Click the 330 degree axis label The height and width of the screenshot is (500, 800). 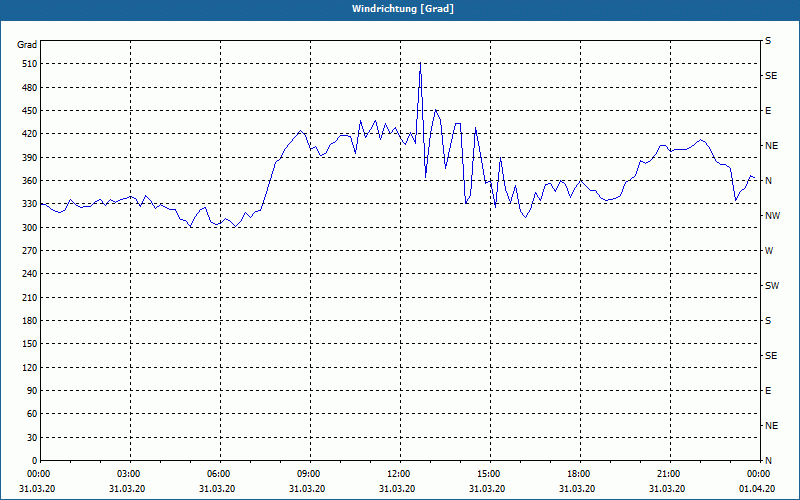coord(29,204)
